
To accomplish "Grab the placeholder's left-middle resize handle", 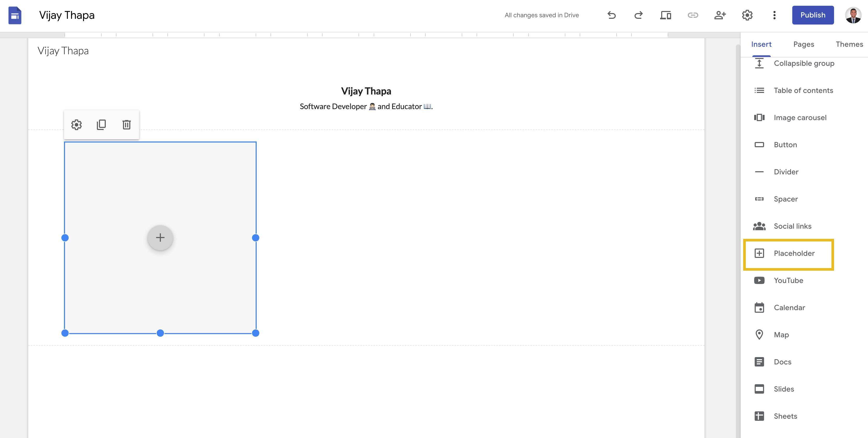I will coord(65,238).
